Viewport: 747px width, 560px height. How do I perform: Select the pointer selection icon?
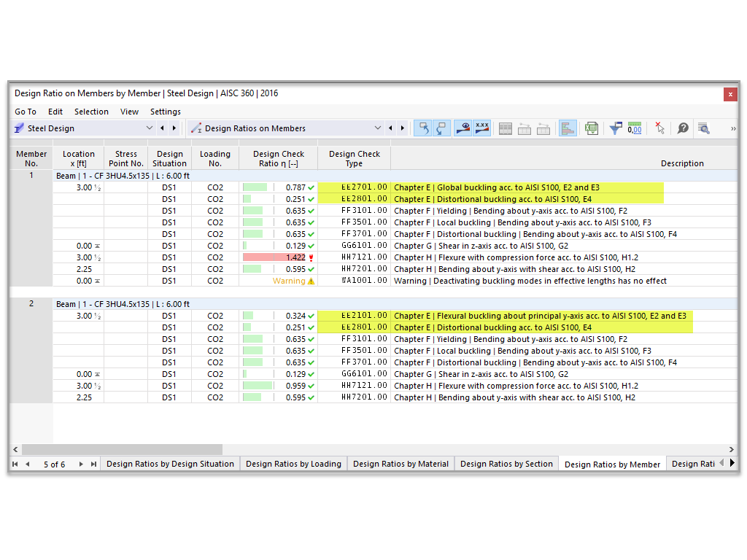pos(659,128)
